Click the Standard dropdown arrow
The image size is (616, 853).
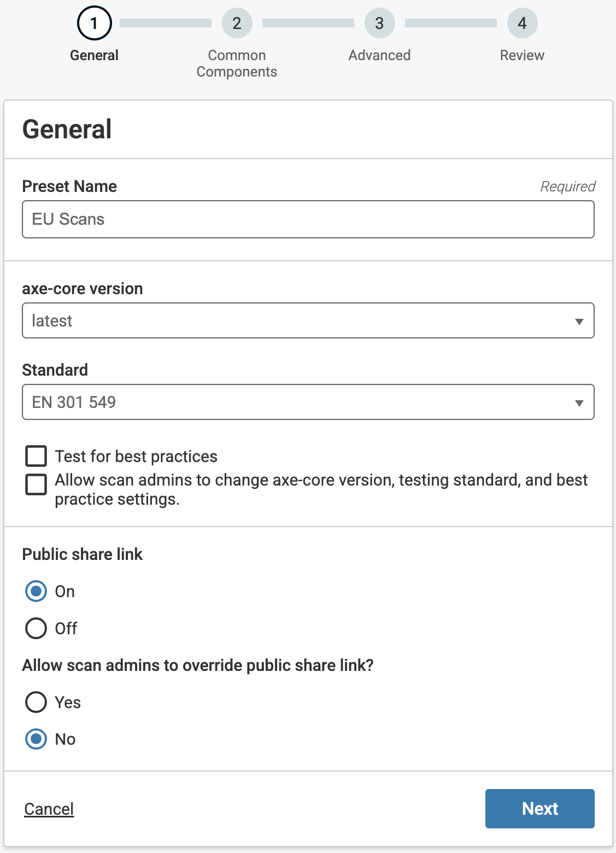coord(579,403)
